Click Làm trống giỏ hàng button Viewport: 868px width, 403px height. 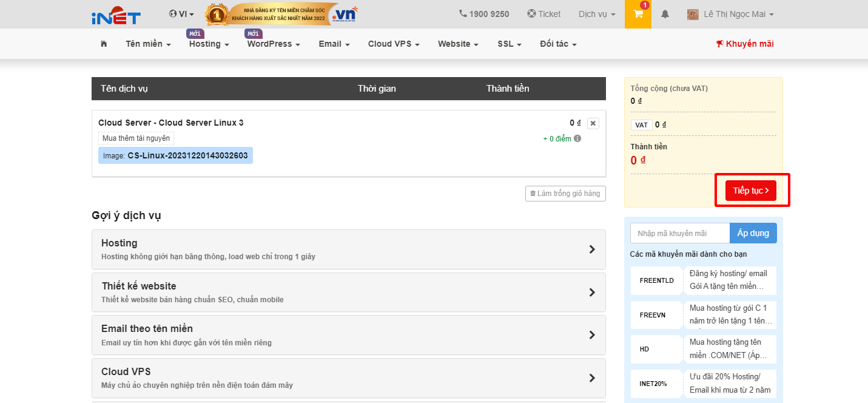565,194
